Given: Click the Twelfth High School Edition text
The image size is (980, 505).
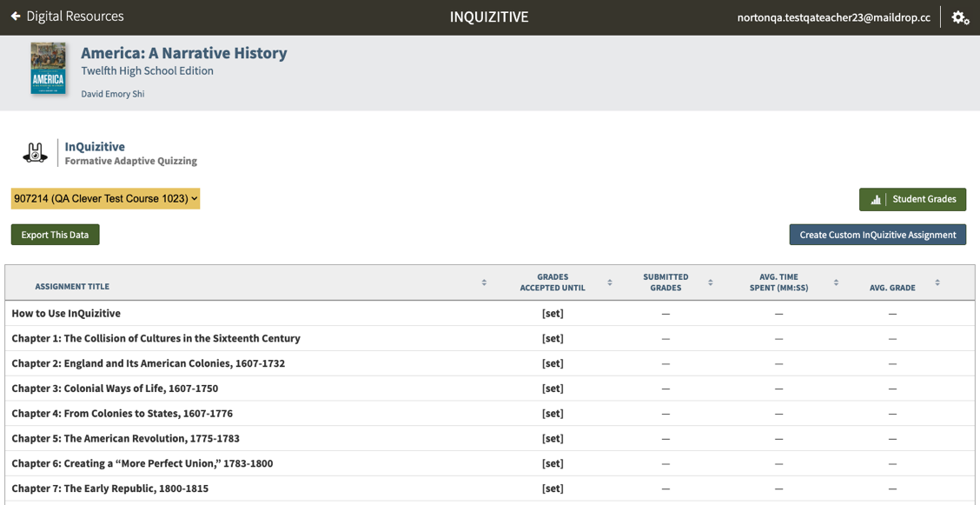Looking at the screenshot, I should pyautogui.click(x=147, y=70).
